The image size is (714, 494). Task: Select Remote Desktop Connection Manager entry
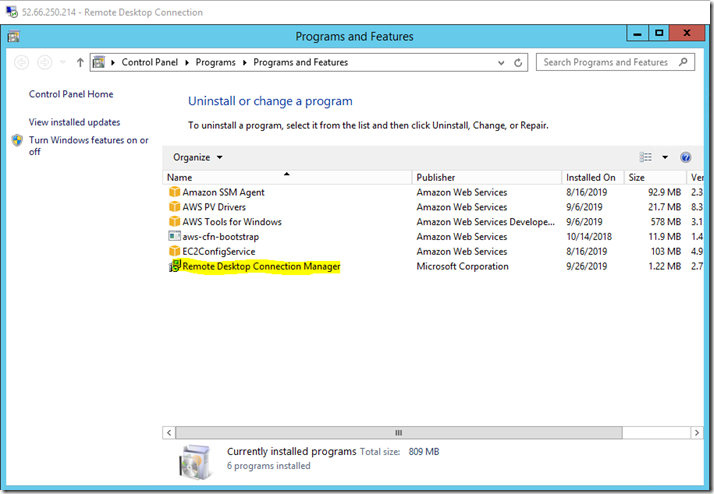point(261,266)
